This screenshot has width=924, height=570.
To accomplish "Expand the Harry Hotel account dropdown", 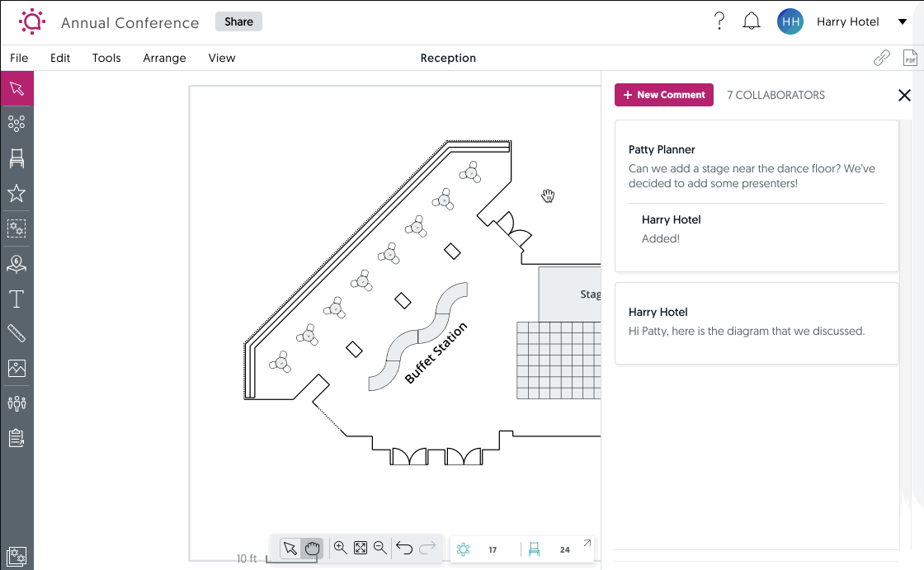I will [901, 21].
